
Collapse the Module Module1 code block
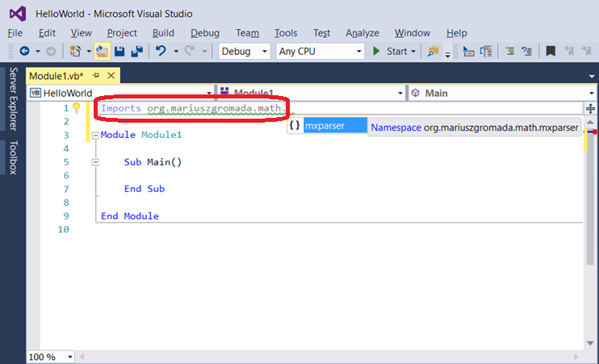tap(95, 136)
